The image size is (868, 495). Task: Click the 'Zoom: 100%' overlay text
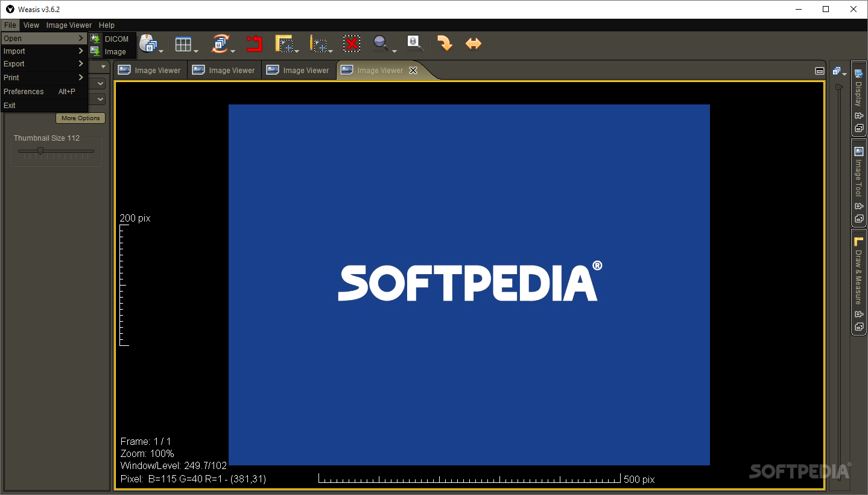click(x=147, y=453)
